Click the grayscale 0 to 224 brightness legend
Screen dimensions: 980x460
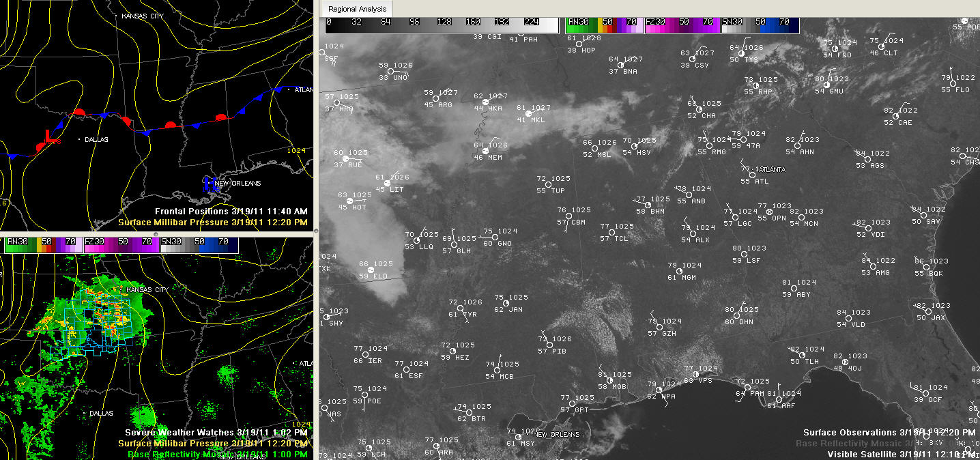442,25
